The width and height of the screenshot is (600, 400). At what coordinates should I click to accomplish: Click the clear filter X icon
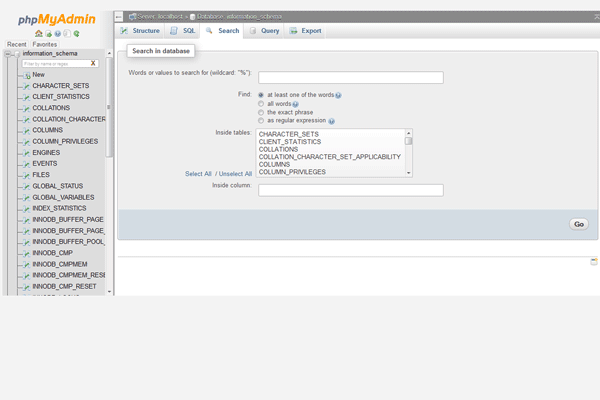coord(93,63)
